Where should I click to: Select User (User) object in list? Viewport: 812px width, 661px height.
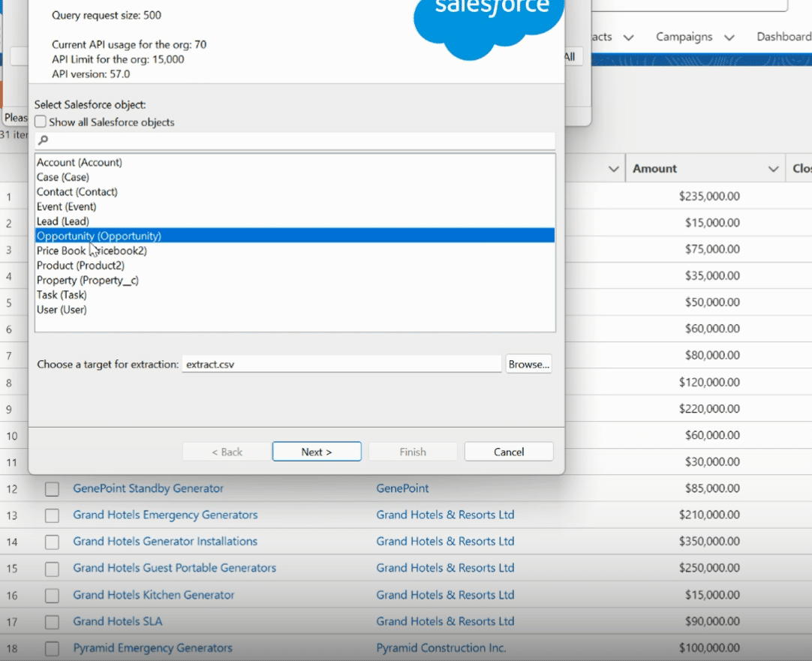tap(295, 310)
